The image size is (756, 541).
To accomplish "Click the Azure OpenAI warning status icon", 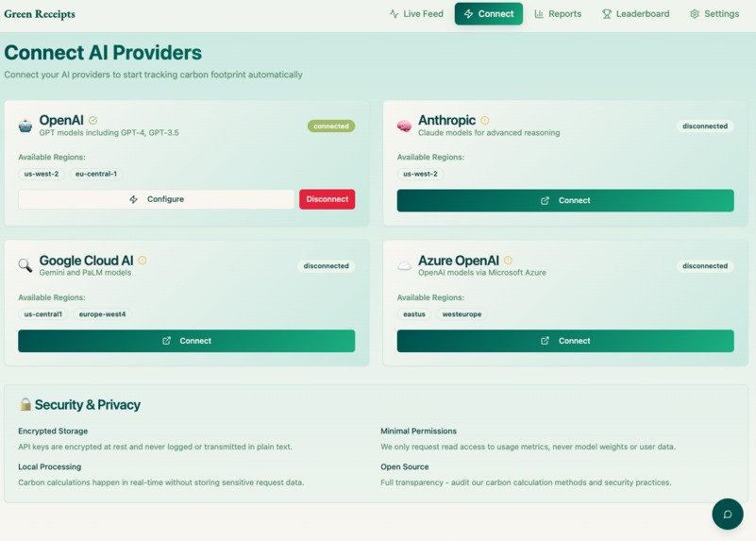I will (508, 261).
